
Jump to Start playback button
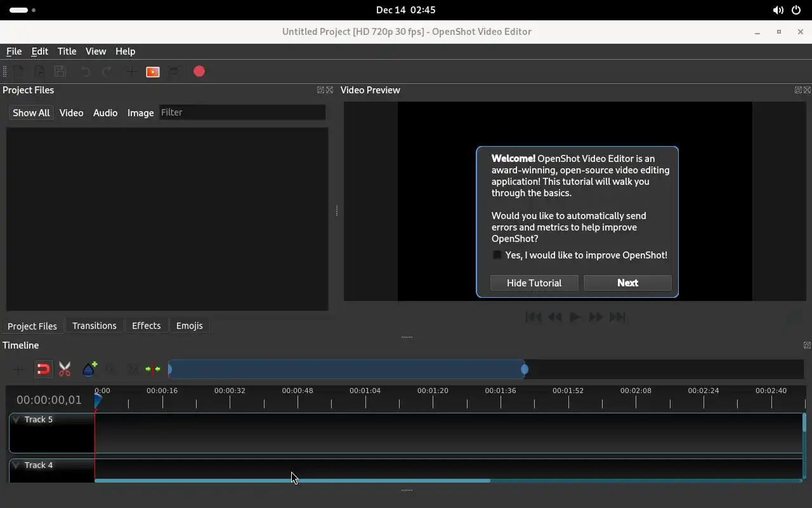tap(534, 317)
